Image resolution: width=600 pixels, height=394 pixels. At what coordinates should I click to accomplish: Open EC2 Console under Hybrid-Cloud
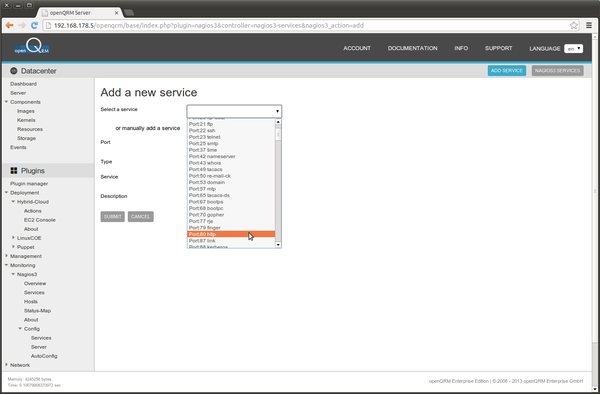click(x=40, y=220)
